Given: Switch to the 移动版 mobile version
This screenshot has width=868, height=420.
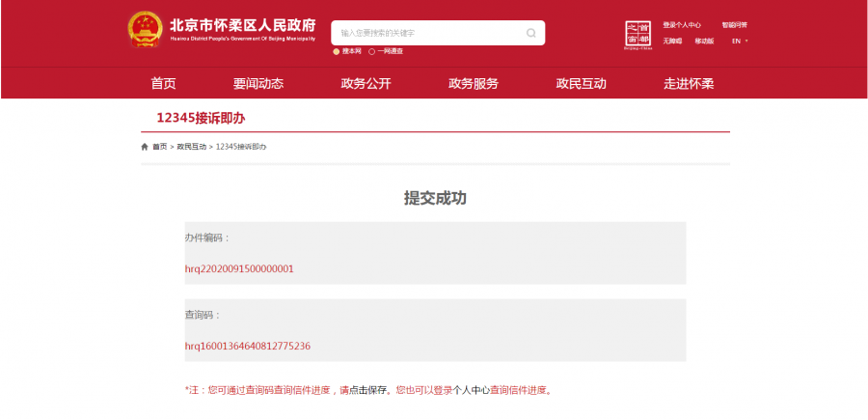Looking at the screenshot, I should click(x=704, y=41).
